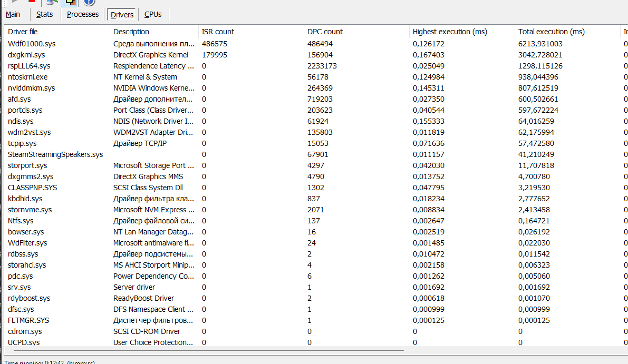This screenshot has width=628, height=364.
Task: Click total execution value 3042,728021
Action: tap(540, 55)
